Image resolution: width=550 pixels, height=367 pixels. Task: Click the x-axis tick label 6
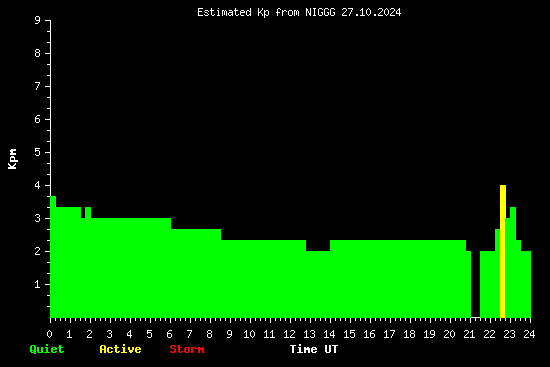169,334
